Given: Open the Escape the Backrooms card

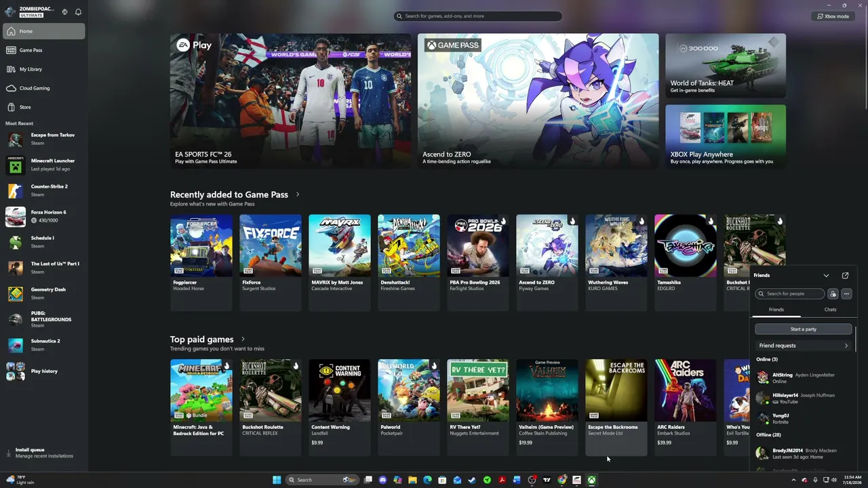Looking at the screenshot, I should 616,407.
